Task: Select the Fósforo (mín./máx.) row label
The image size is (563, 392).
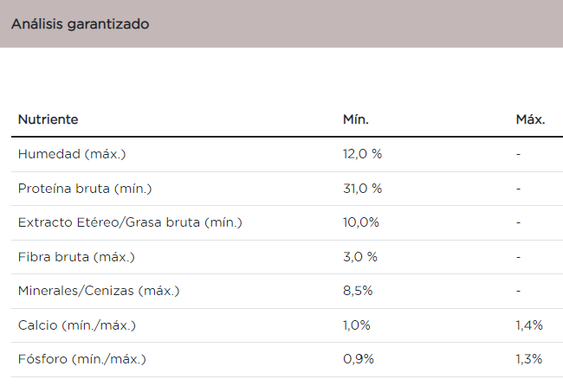Action: 82,359
